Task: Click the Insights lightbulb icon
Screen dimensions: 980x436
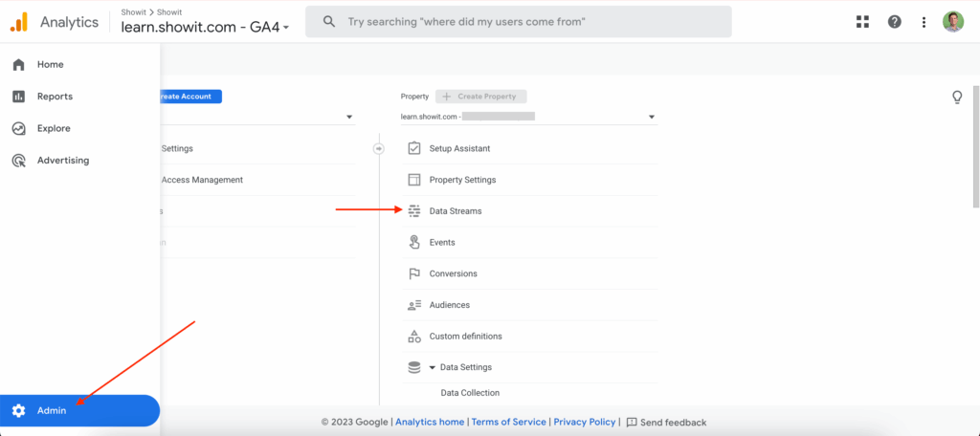Action: [x=956, y=98]
